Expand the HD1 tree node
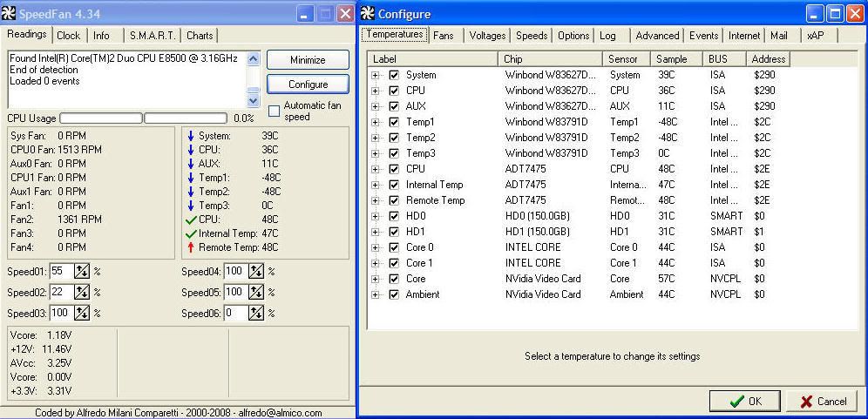Image resolution: width=868 pixels, height=419 pixels. point(376,232)
